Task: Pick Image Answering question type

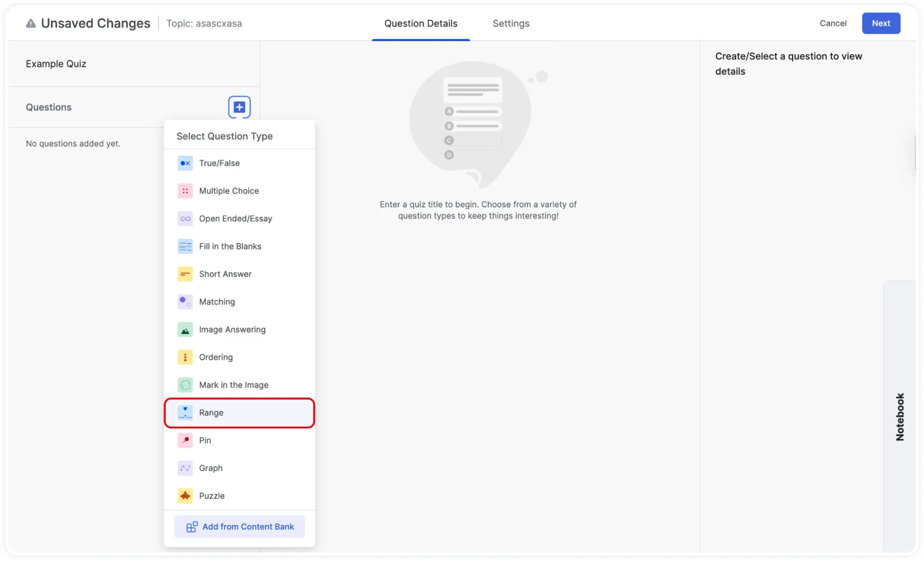Action: click(x=239, y=329)
